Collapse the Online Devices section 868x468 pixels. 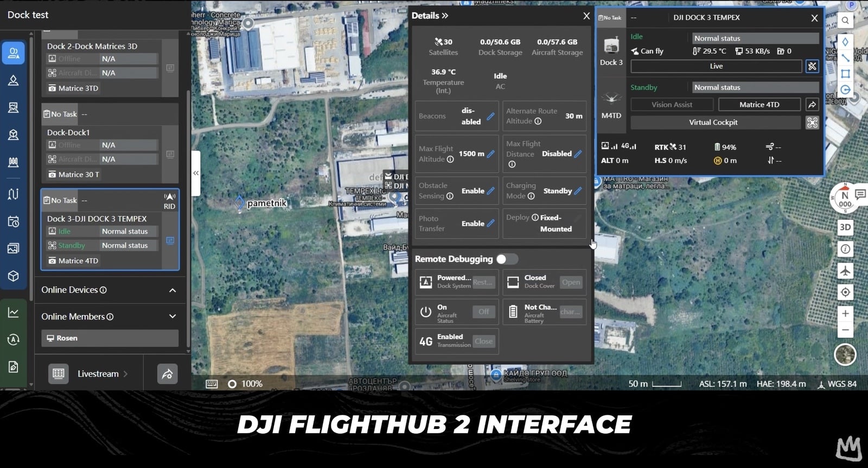(173, 290)
